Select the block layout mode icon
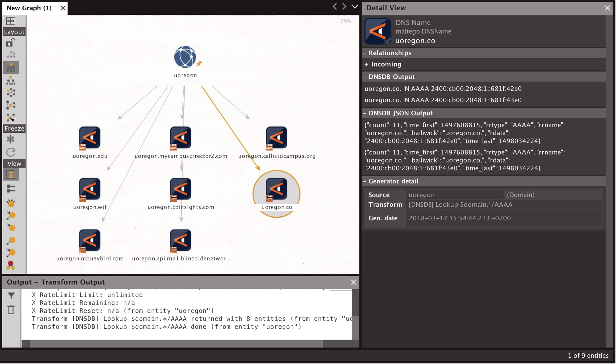 click(11, 68)
